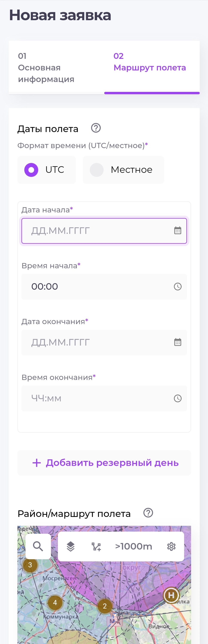Click help icon beside Даты полета
The width and height of the screenshot is (208, 644).
pos(96,128)
